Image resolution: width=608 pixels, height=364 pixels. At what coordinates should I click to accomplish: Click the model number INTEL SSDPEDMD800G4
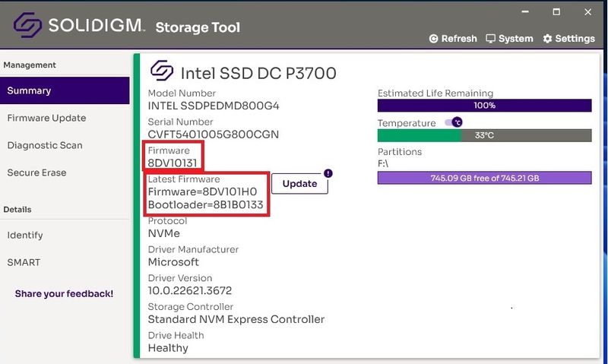(x=214, y=106)
